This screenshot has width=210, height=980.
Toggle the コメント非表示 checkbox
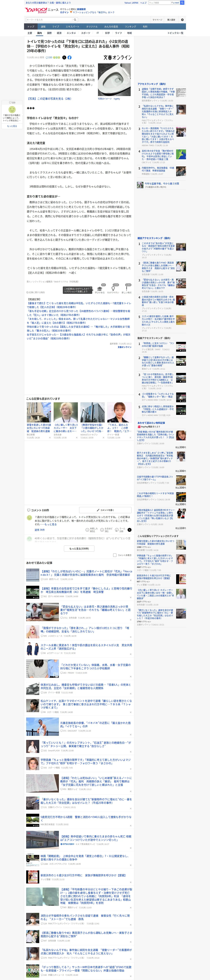(115, 555)
